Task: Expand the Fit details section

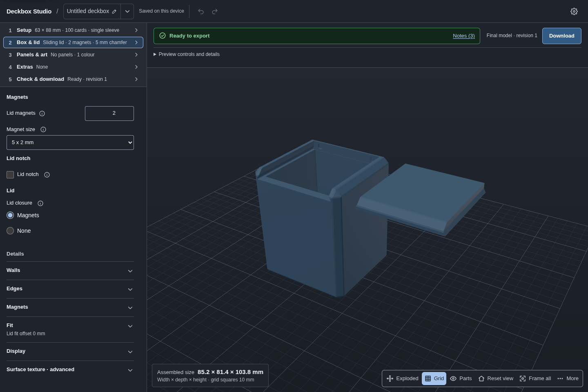Action: click(70, 330)
